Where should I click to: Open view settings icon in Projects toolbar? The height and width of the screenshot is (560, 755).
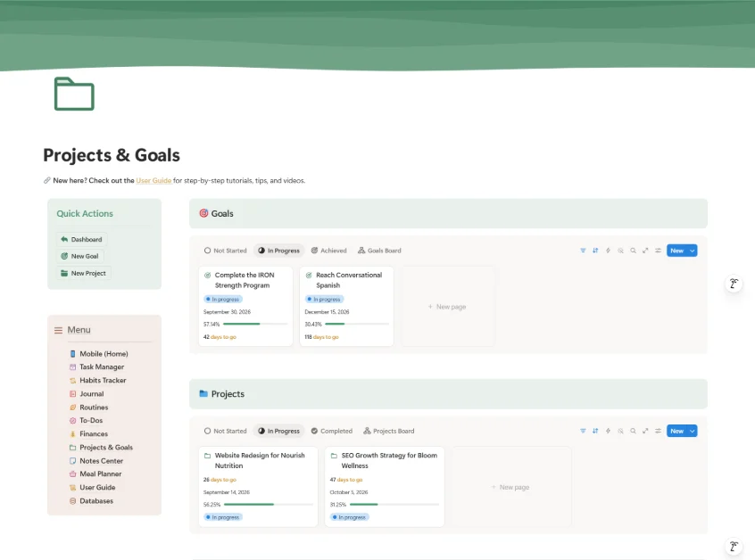coord(658,431)
